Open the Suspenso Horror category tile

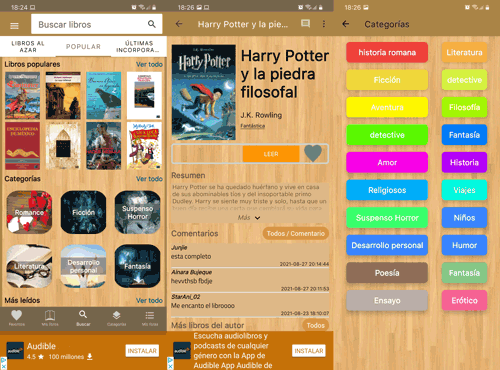click(137, 212)
